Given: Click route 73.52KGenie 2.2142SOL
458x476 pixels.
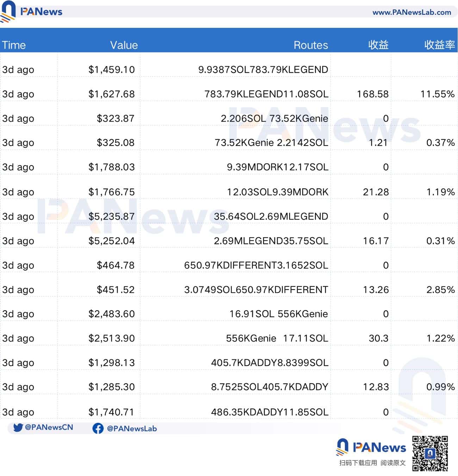Looking at the screenshot, I should tap(271, 143).
